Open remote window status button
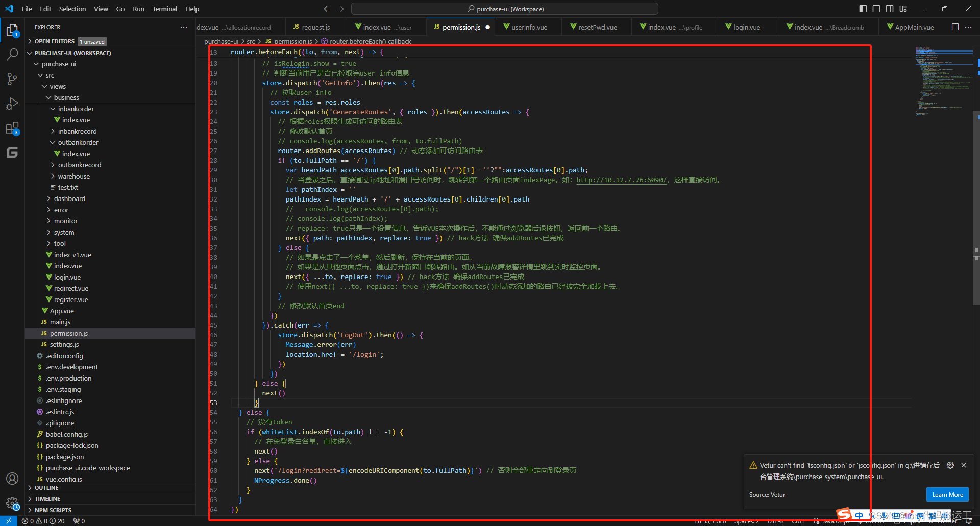The width and height of the screenshot is (980, 526). pos(9,521)
